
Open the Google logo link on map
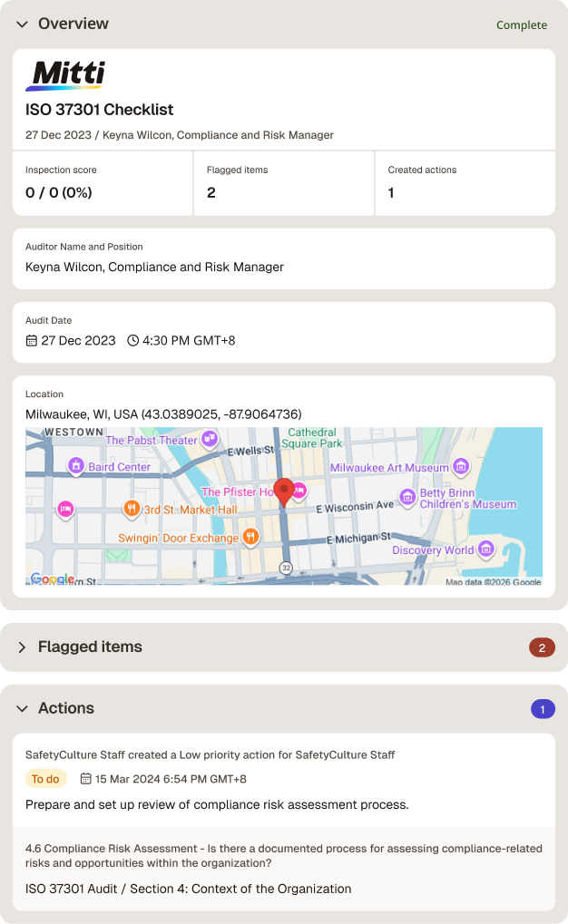coord(53,579)
